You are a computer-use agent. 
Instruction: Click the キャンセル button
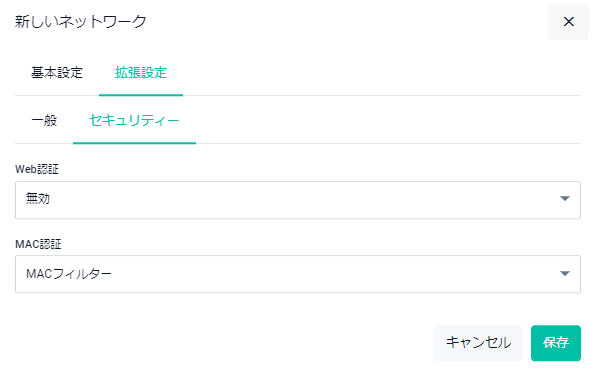point(478,343)
